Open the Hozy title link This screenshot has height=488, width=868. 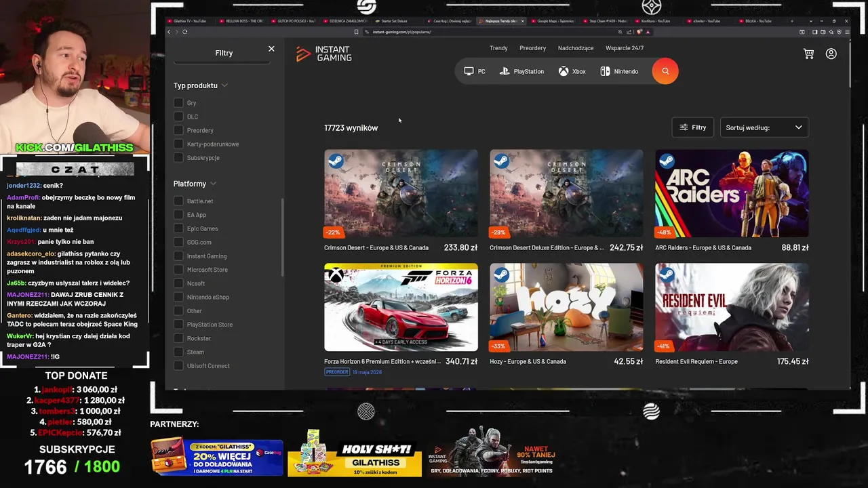pyautogui.click(x=528, y=361)
